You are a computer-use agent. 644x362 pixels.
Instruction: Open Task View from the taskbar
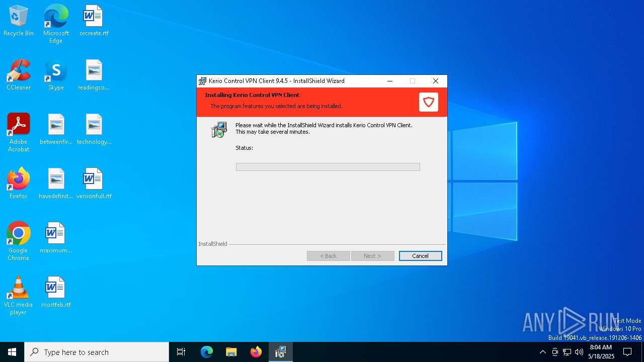point(181,352)
